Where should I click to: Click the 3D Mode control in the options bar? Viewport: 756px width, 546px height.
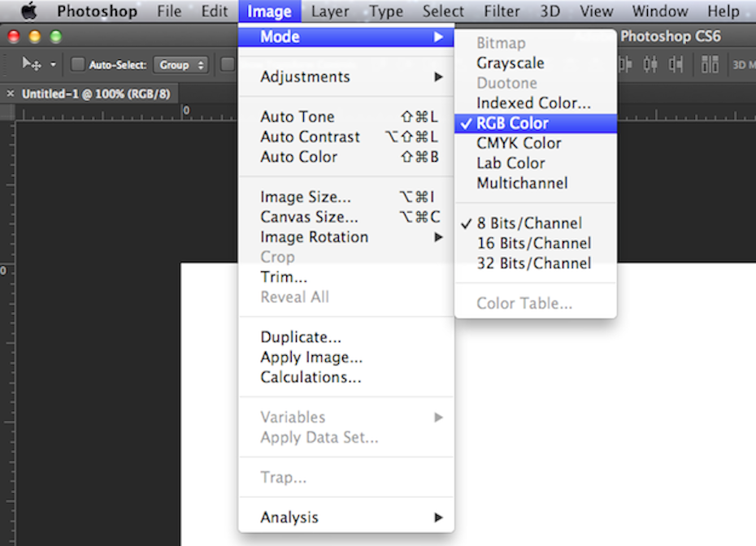[744, 64]
